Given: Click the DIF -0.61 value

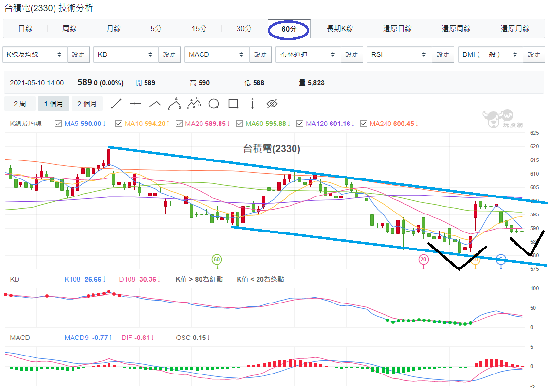Looking at the screenshot, I should tap(138, 338).
